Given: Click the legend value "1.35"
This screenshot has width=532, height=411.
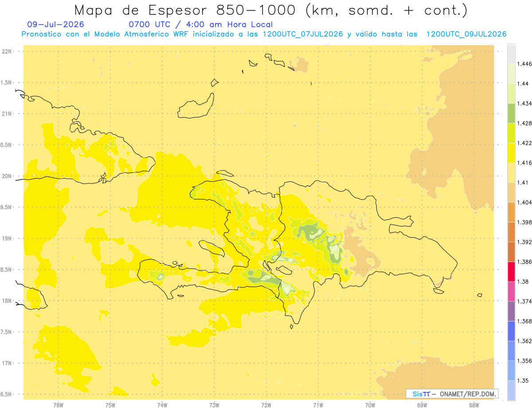Looking at the screenshot, I should 523,380.
